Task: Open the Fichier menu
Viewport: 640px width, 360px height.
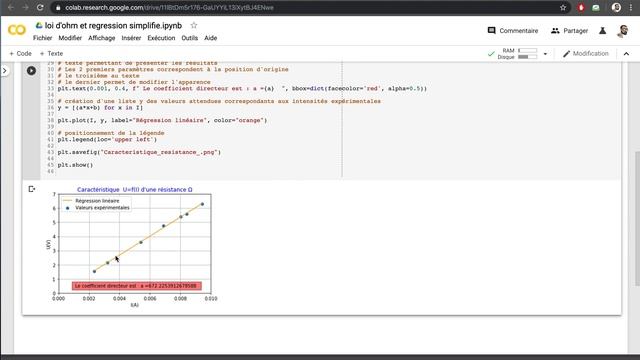Action: 42,38
